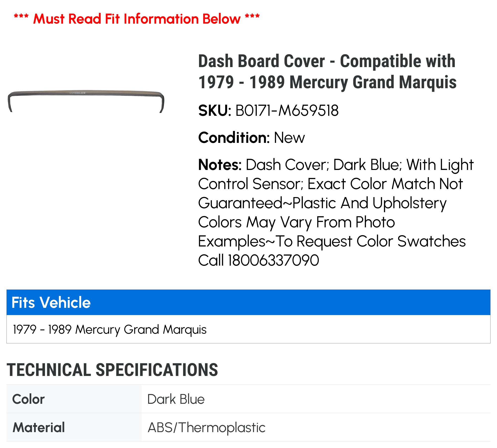The width and height of the screenshot is (497, 448).
Task: Click the Condition: New text
Action: point(251,138)
